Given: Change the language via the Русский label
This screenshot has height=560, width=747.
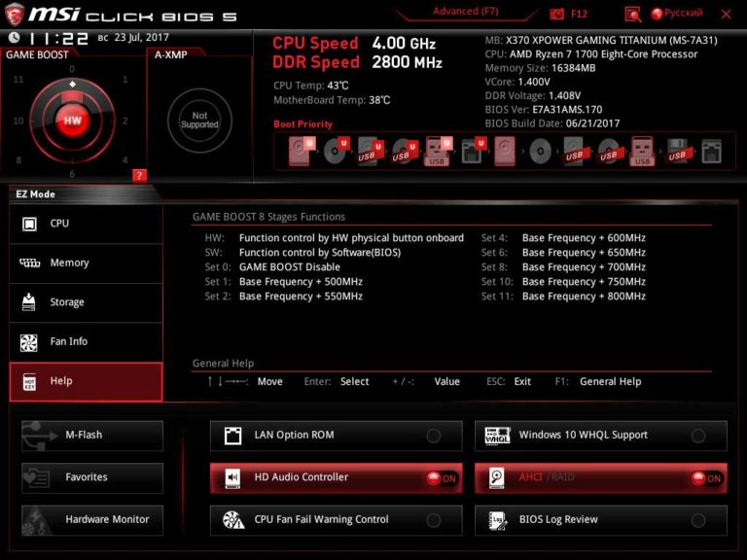Looking at the screenshot, I should pos(683,13).
